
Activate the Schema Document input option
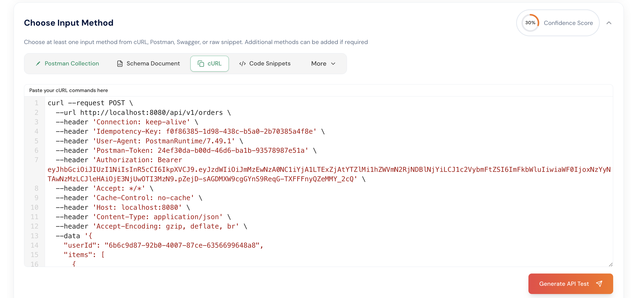click(148, 64)
